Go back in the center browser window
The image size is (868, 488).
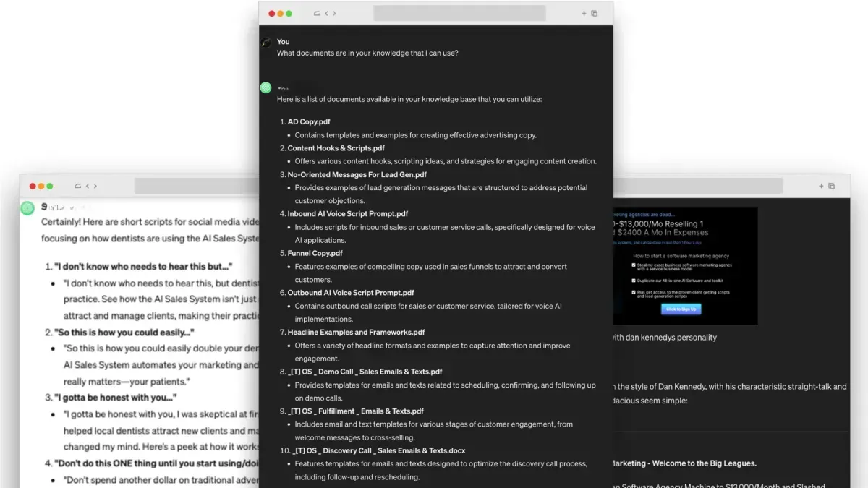click(x=326, y=13)
